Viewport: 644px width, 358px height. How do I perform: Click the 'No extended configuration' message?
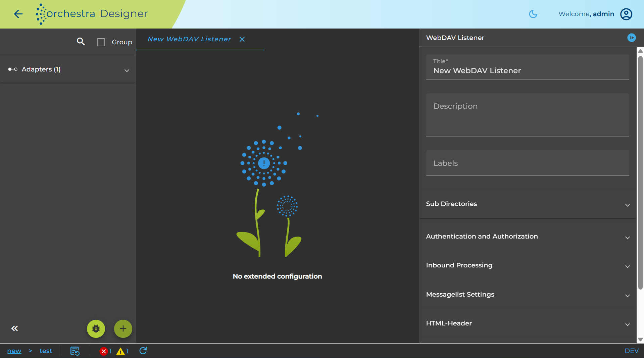click(277, 276)
